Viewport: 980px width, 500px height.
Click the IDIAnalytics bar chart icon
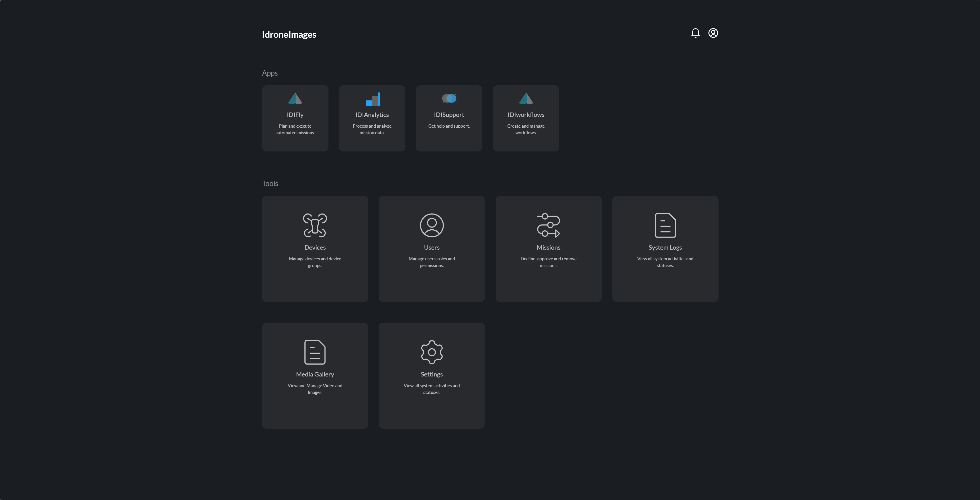point(373,99)
